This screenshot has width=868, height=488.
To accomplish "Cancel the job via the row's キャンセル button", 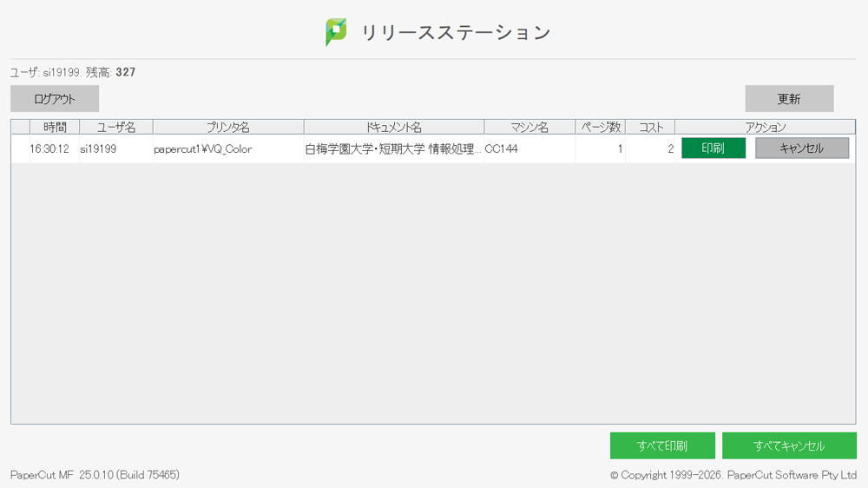I will [801, 148].
